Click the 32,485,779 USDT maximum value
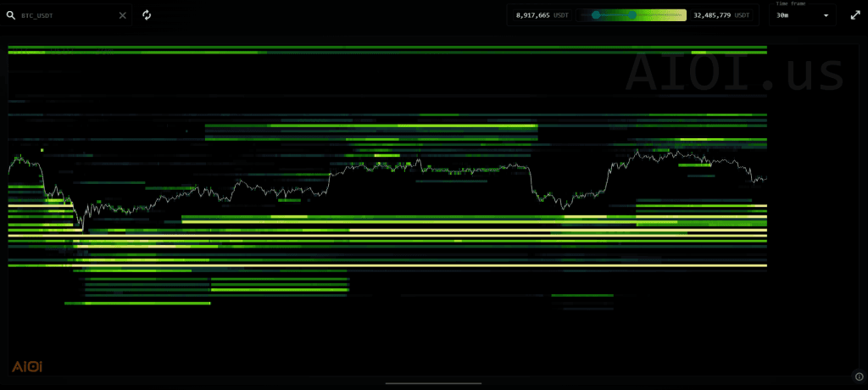Screen dimensions: 868x390 click(721, 15)
